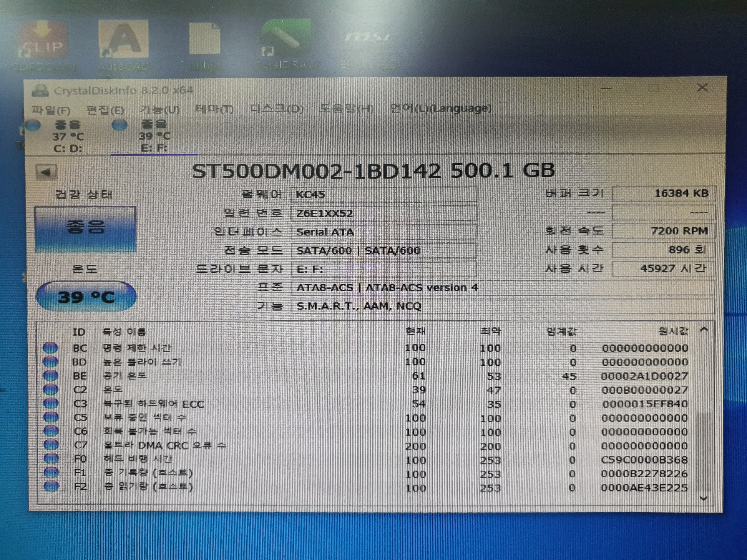Screen dimensions: 747x560
Task: Select attribute name 공기 온도
Action: (x=125, y=376)
